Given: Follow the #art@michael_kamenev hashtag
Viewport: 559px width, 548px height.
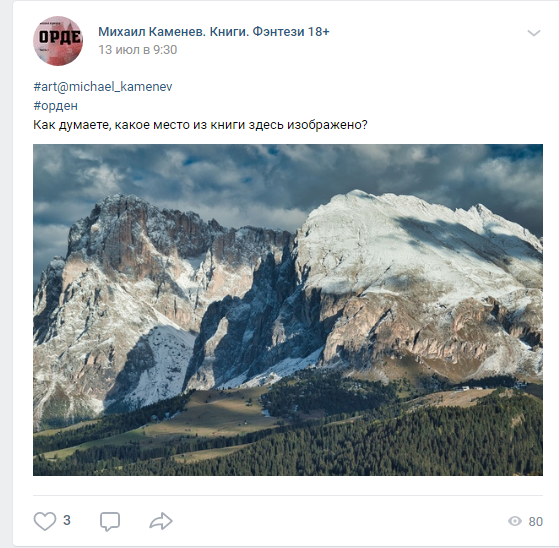Looking at the screenshot, I should (103, 86).
